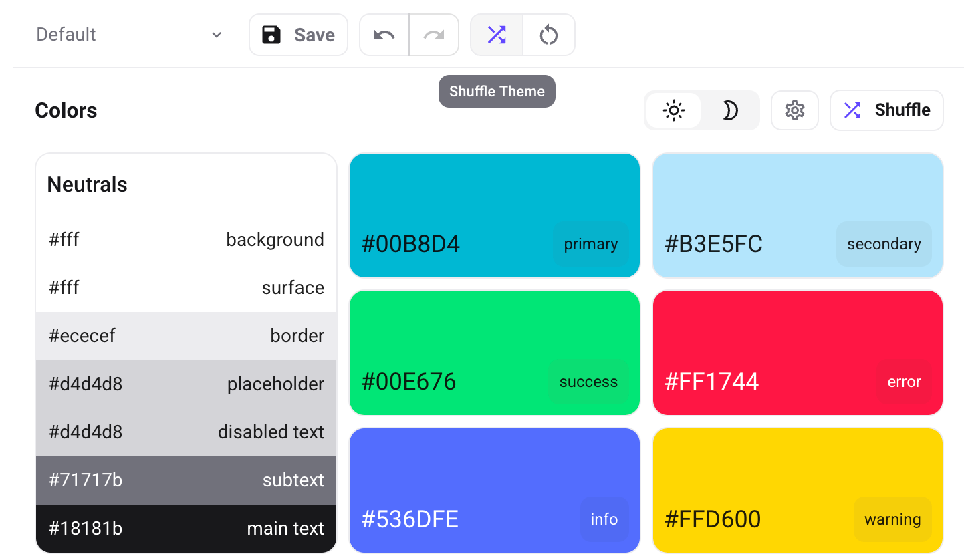This screenshot has width=964, height=560.
Task: Open color settings gear icon
Action: [x=794, y=110]
